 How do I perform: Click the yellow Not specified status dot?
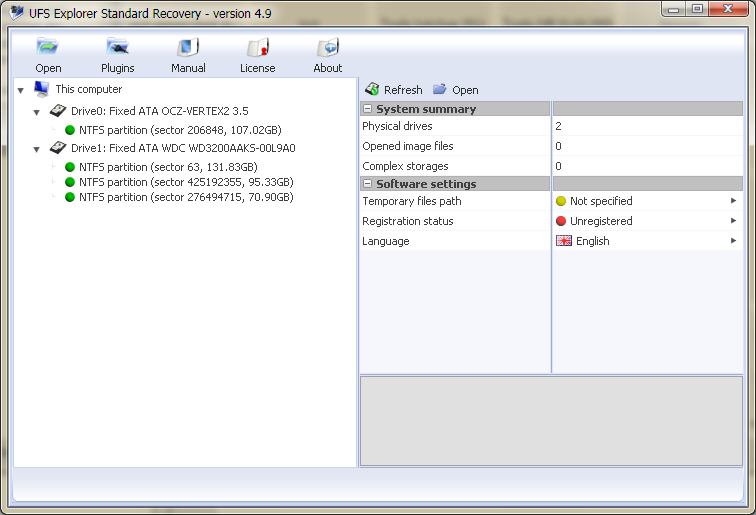pos(561,201)
